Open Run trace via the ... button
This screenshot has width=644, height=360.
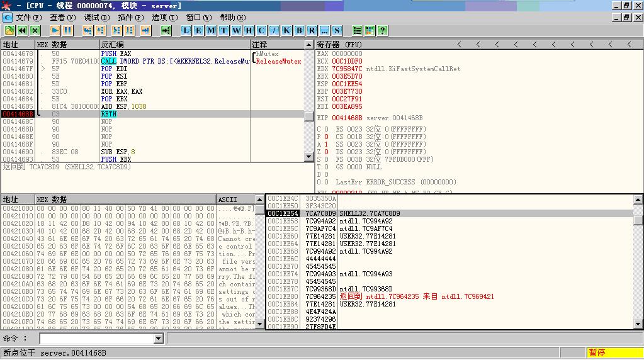[x=324, y=30]
